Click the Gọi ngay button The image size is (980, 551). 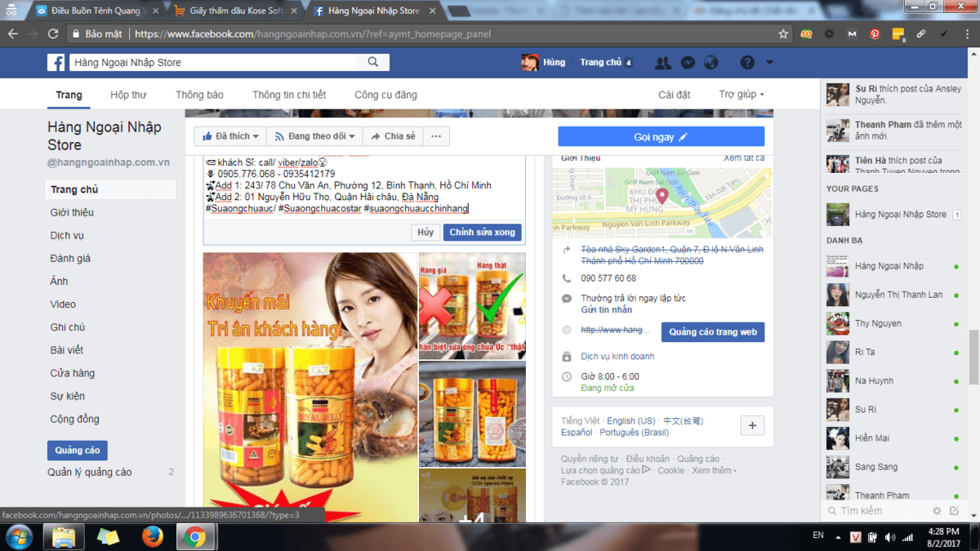[661, 137]
